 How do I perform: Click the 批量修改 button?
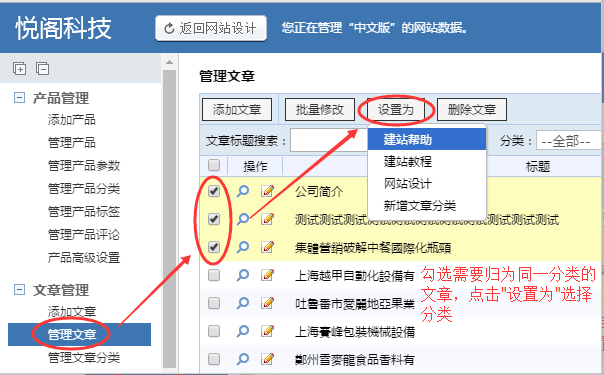[x=320, y=110]
